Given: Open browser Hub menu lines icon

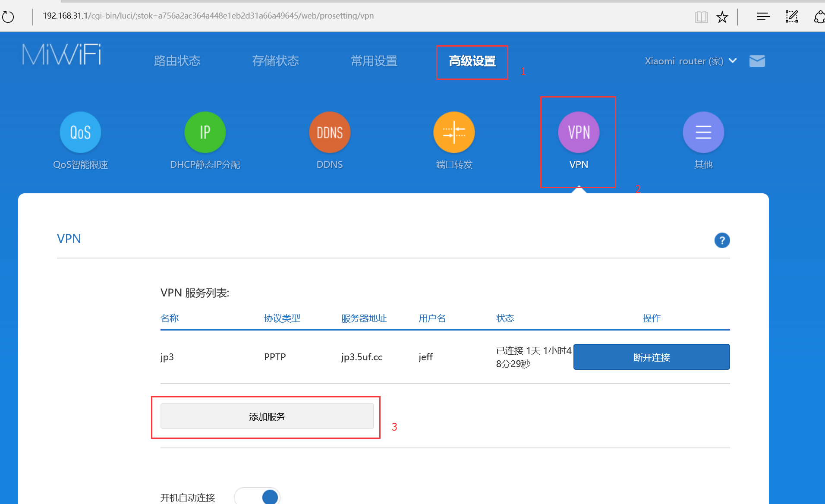Looking at the screenshot, I should tap(763, 17).
